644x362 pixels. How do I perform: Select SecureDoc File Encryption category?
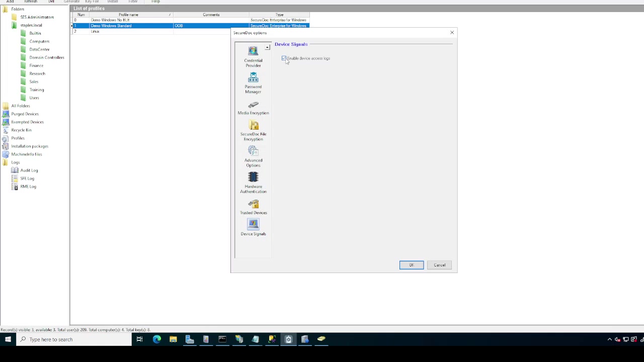click(253, 131)
